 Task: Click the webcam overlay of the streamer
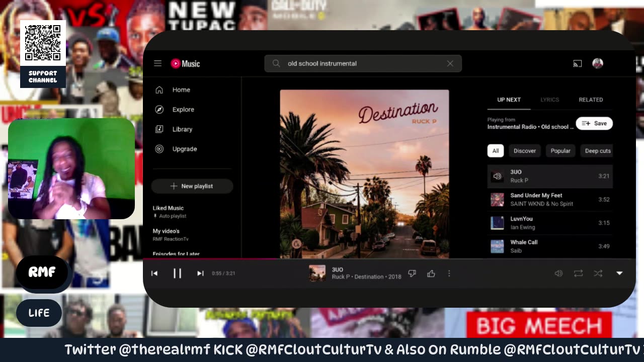(x=71, y=168)
